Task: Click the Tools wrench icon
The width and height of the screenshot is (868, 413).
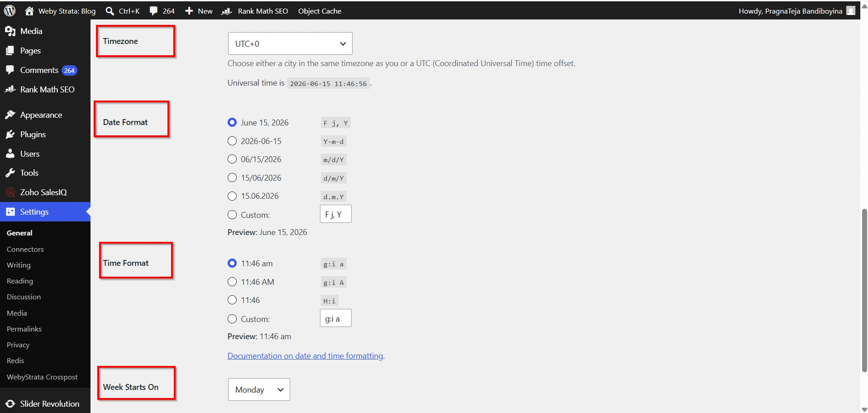Action: [x=10, y=173]
